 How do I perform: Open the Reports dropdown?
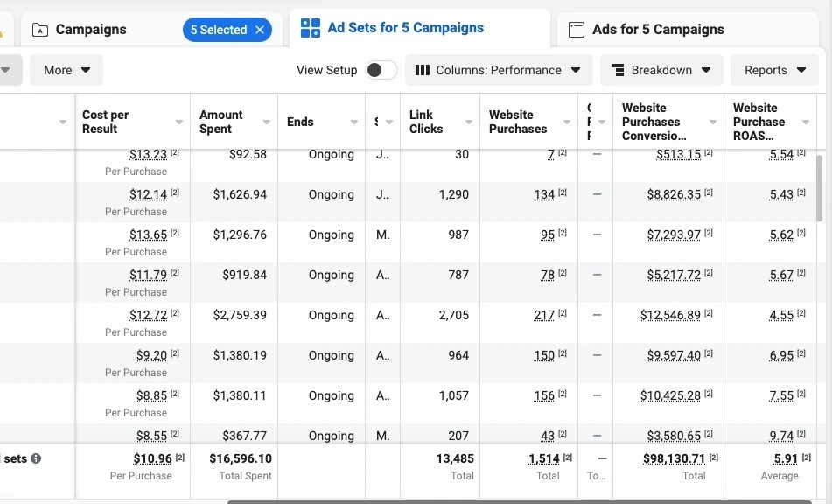773,69
